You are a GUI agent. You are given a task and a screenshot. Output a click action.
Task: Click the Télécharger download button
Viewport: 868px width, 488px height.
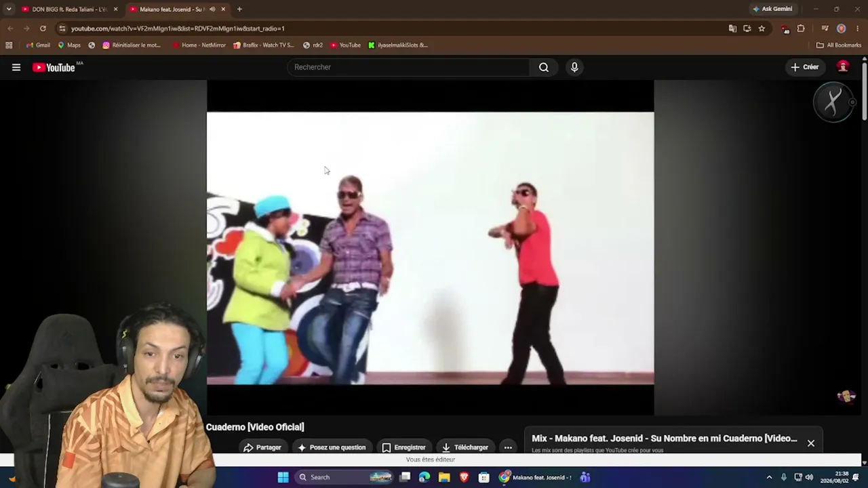pyautogui.click(x=465, y=447)
